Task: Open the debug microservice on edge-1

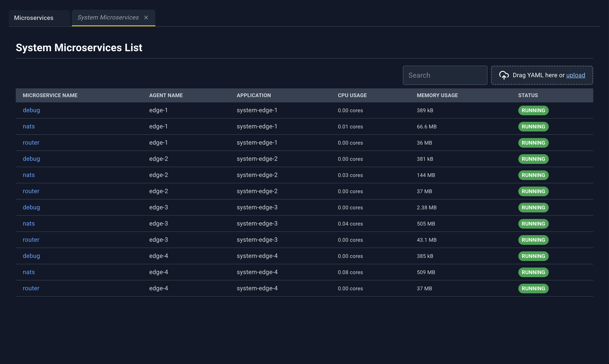Action: (x=31, y=110)
